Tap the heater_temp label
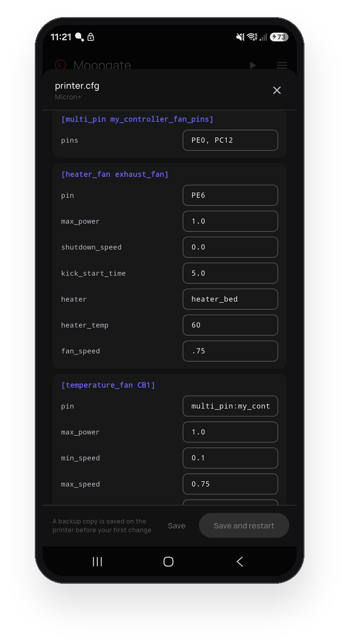This screenshot has width=347, height=644. click(x=85, y=325)
